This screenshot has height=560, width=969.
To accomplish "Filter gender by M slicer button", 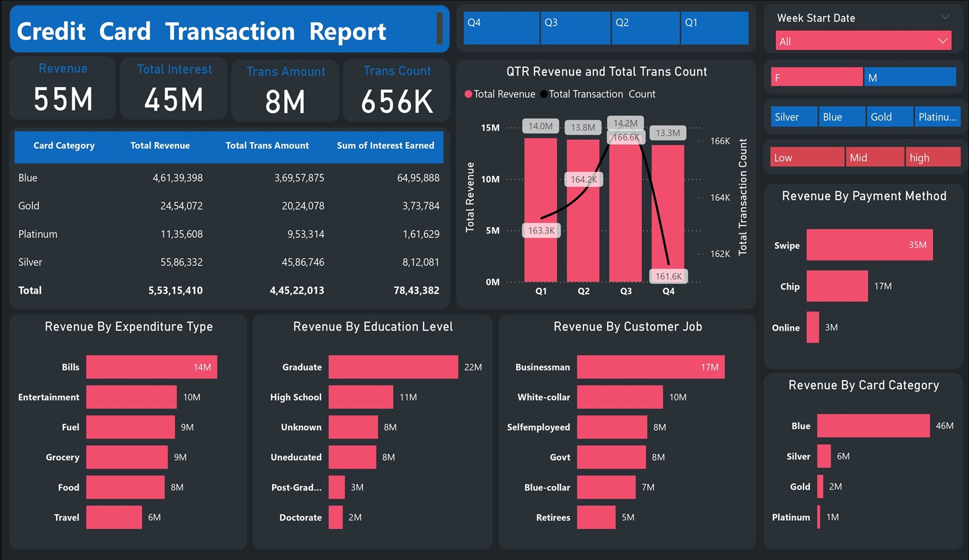I will 910,77.
